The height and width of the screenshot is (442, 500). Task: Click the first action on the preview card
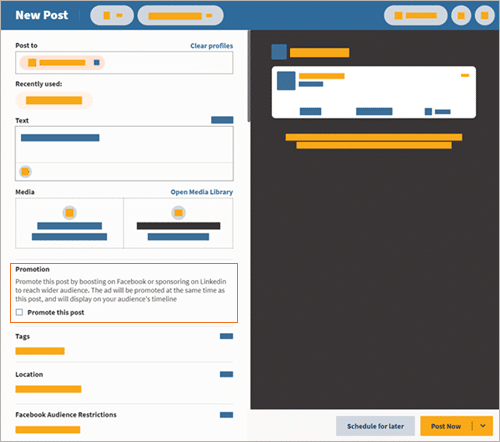[x=310, y=111]
